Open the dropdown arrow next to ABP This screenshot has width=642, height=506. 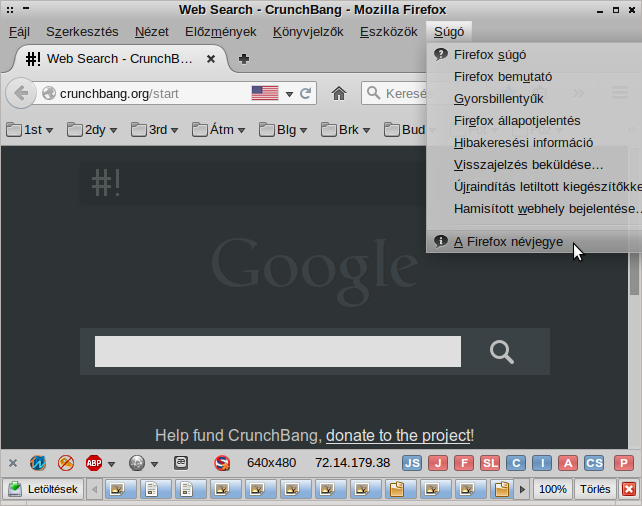coord(111,464)
